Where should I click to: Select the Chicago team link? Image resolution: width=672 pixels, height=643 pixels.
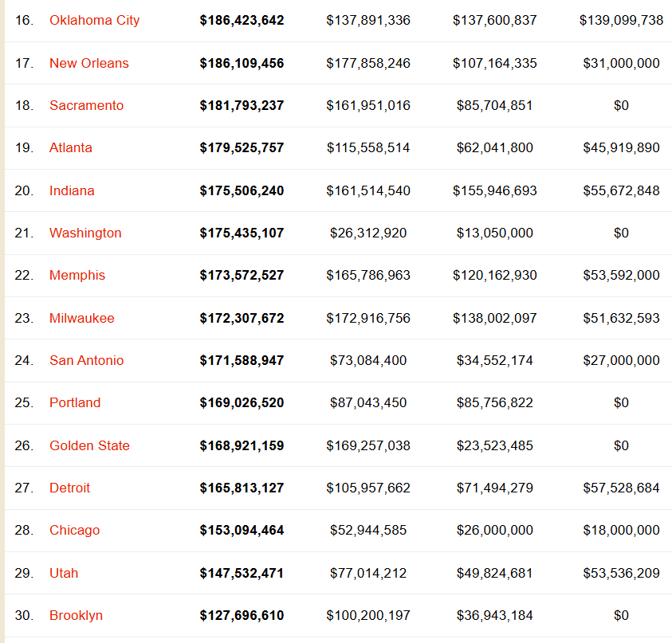click(x=74, y=531)
